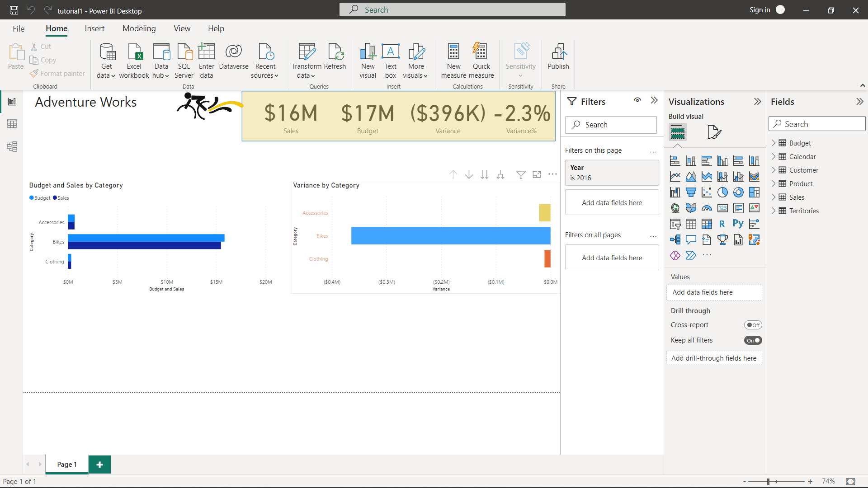Open the Insert ribbon tab

[94, 28]
